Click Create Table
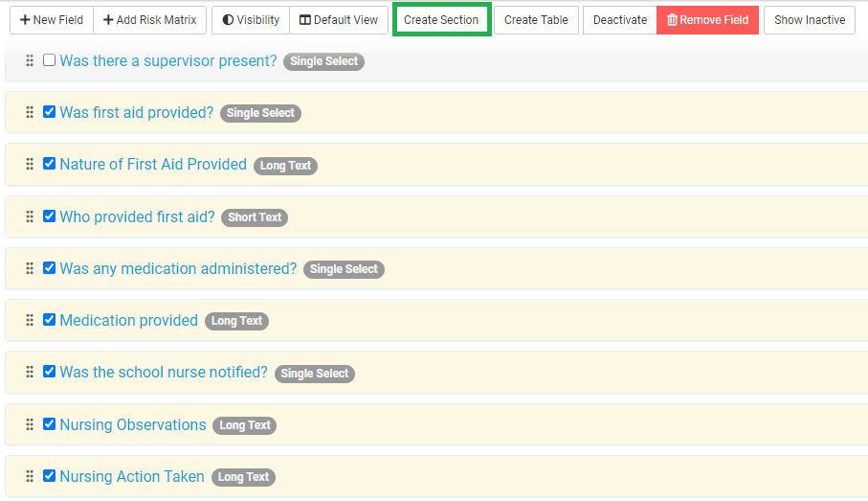 [x=536, y=20]
